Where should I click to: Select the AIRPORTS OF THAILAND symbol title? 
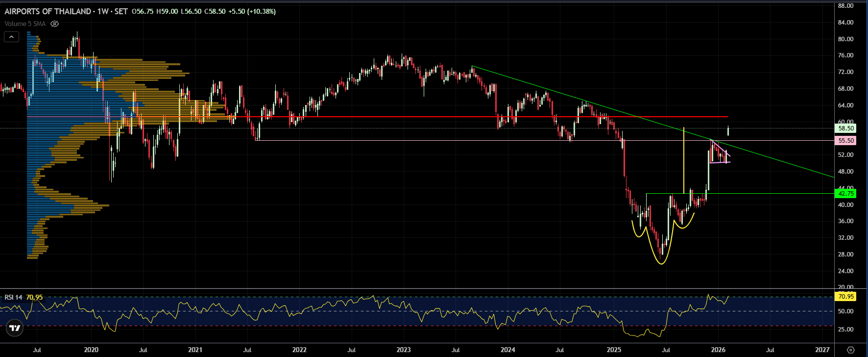click(48, 11)
